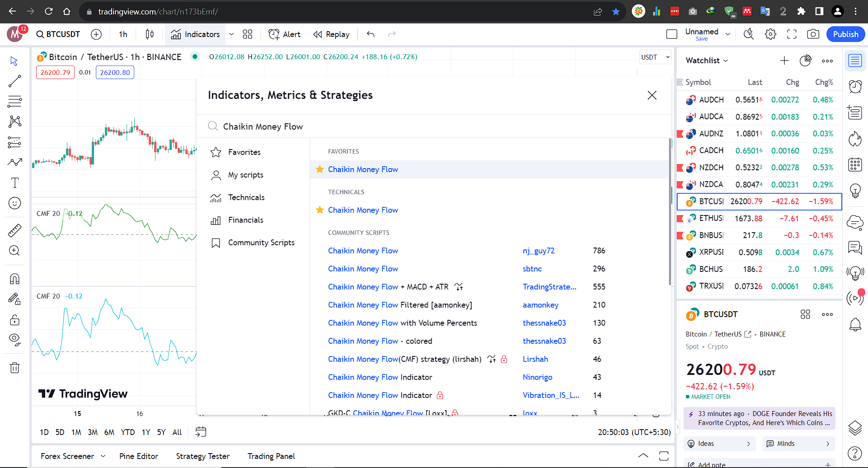Toggle stay in drawing mode

[x=14, y=299]
